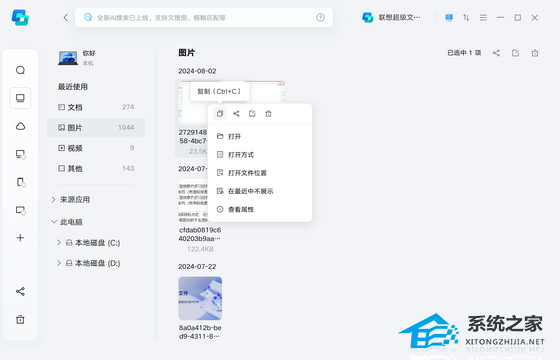Click the 最近使用 heading
Viewport: 560px width, 360px height.
(73, 86)
